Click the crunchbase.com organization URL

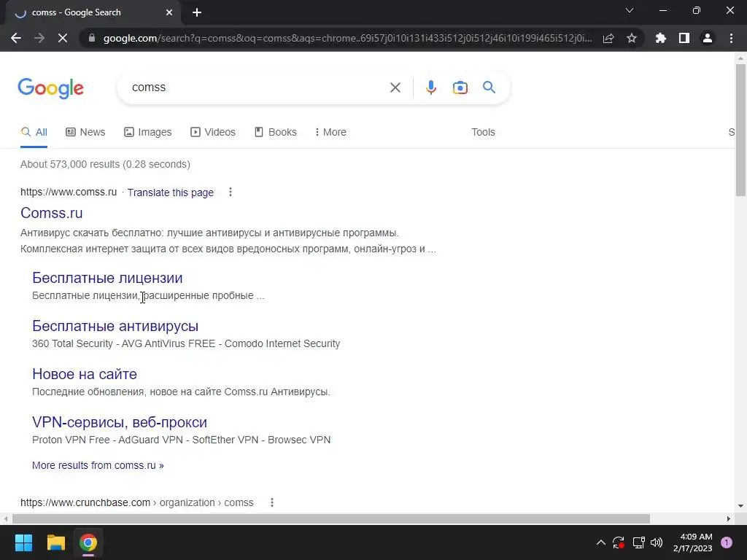click(136, 502)
